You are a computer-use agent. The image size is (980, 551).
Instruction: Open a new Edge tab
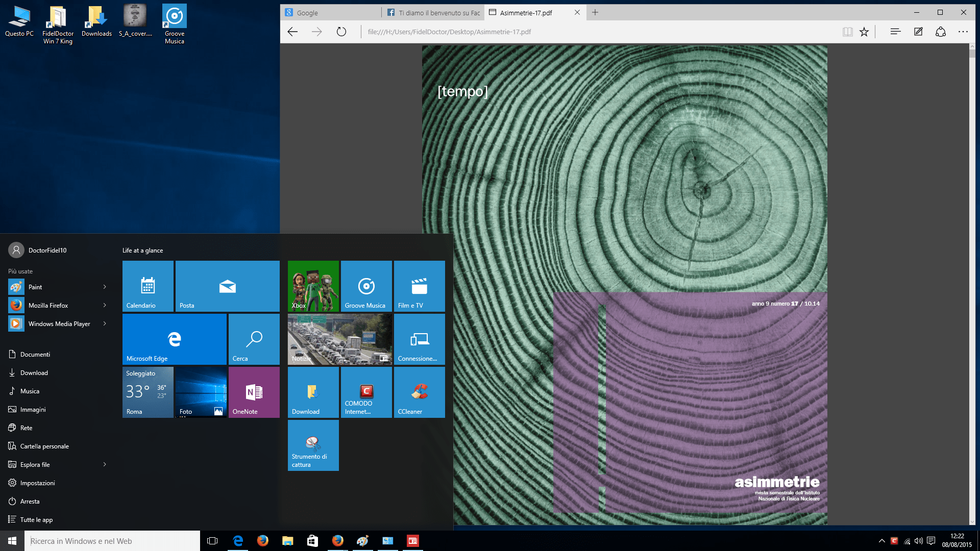(x=595, y=12)
